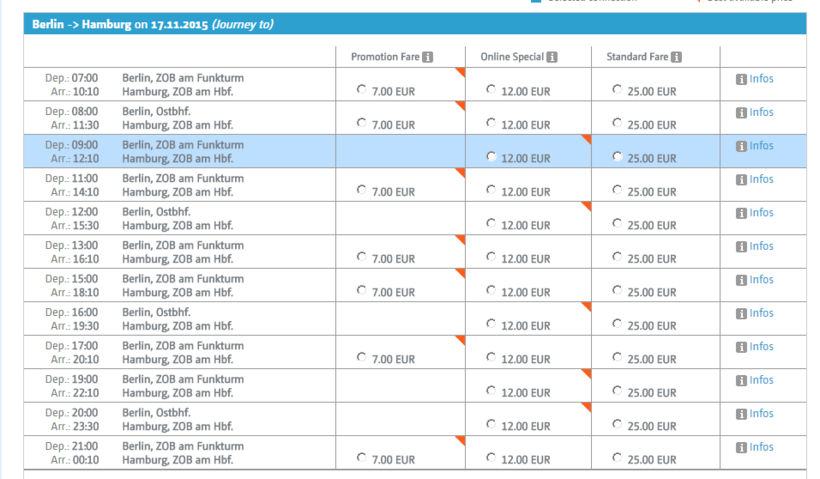This screenshot has width=820, height=479.
Task: Open Infos link for 11:00 departure
Action: (x=761, y=179)
